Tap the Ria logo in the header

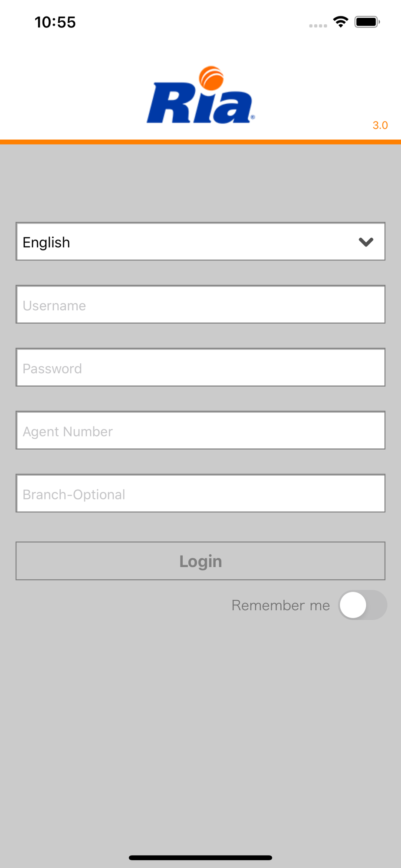pos(200,95)
